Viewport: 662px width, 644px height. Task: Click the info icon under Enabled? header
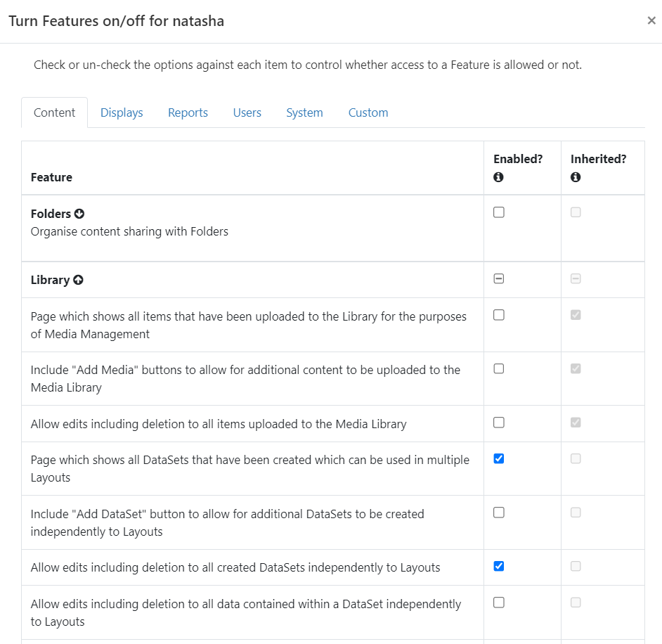(499, 178)
